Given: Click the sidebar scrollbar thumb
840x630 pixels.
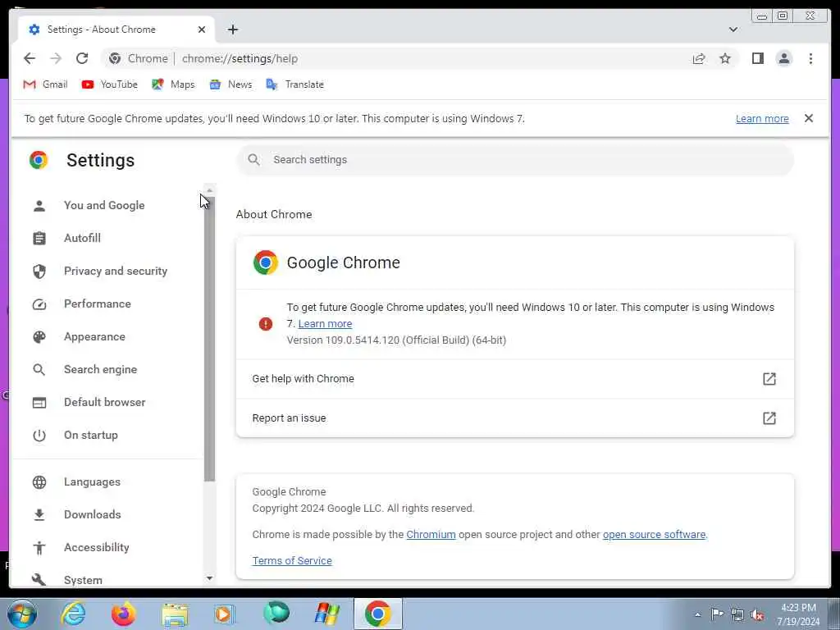Looking at the screenshot, I should coord(209,340).
